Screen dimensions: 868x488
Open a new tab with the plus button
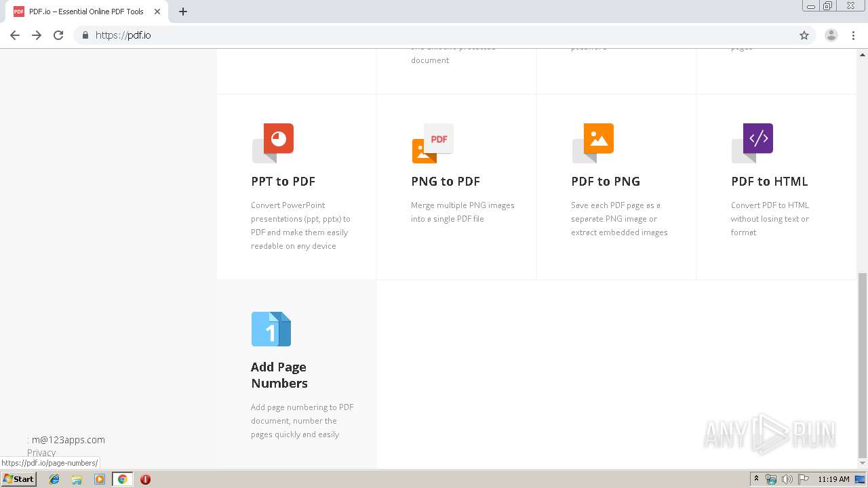(183, 12)
